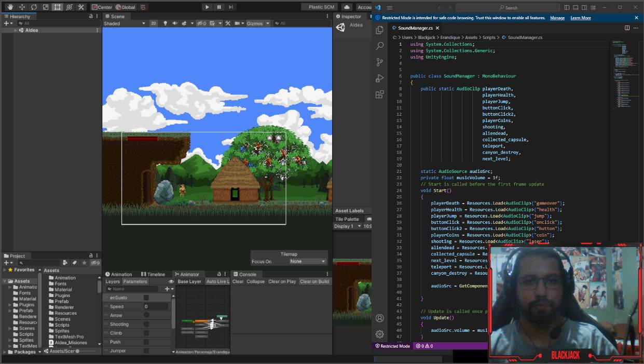This screenshot has height=364, width=644.
Task: Toggle the enSuelo parameter checkbox
Action: (146, 298)
